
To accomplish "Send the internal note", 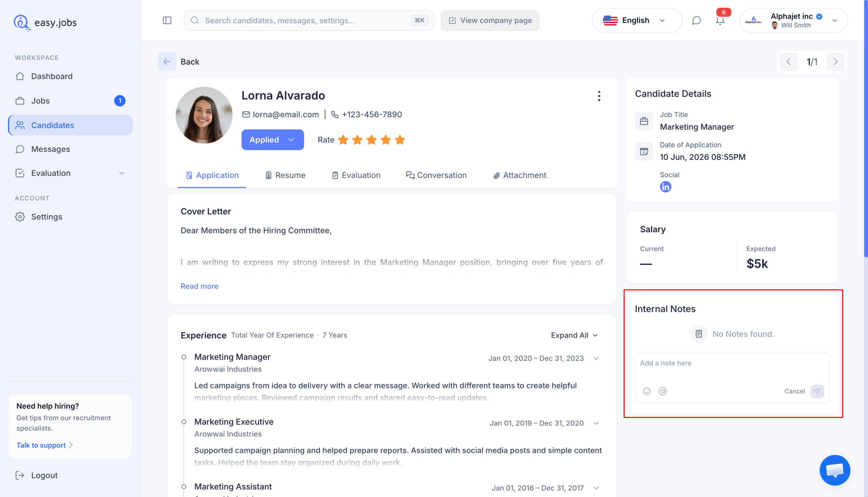I will pyautogui.click(x=817, y=391).
